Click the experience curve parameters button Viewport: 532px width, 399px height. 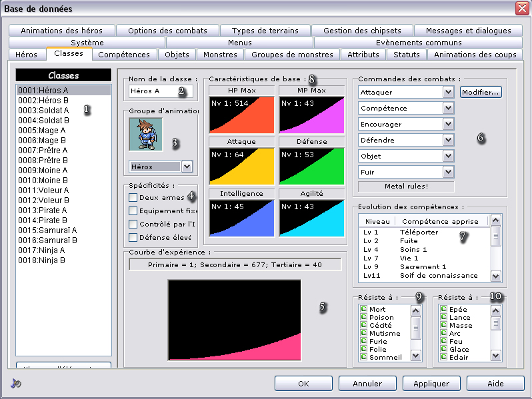[235, 264]
